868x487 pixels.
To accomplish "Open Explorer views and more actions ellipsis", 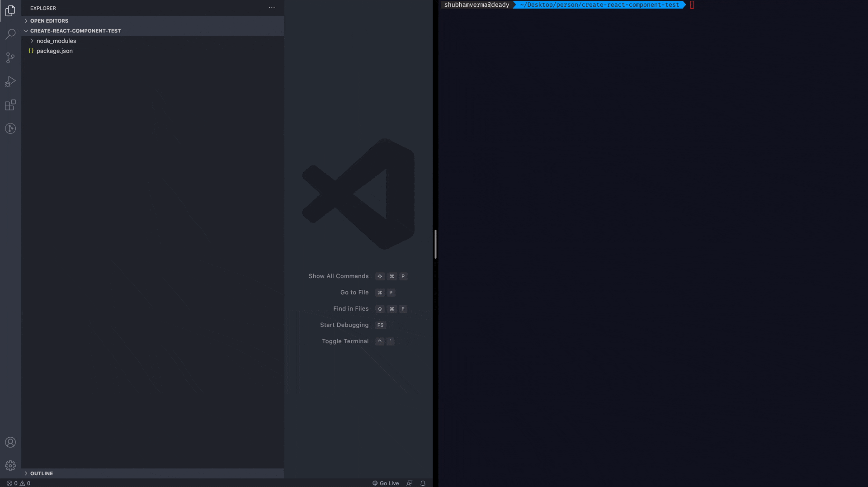I will tap(272, 8).
